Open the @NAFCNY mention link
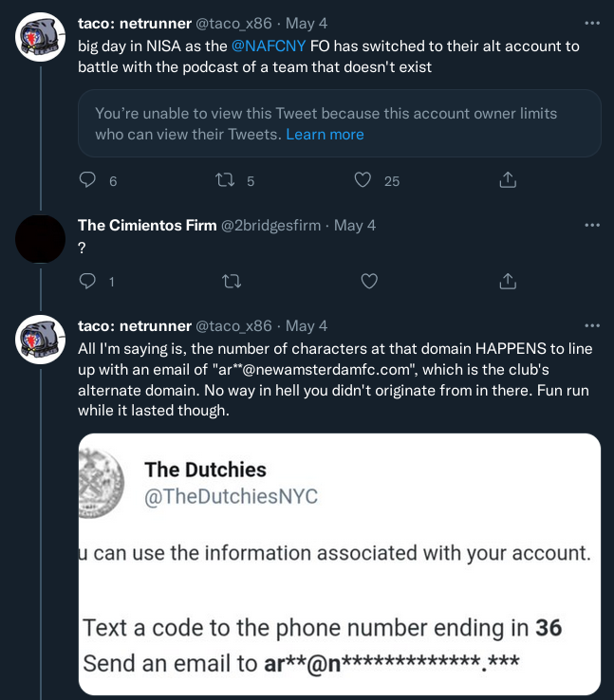This screenshot has width=614, height=700. pos(269,46)
